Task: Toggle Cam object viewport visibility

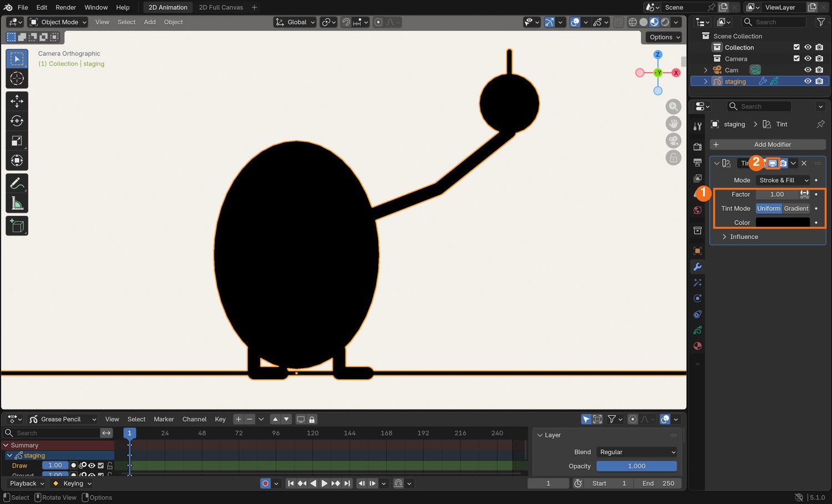Action: 808,70
